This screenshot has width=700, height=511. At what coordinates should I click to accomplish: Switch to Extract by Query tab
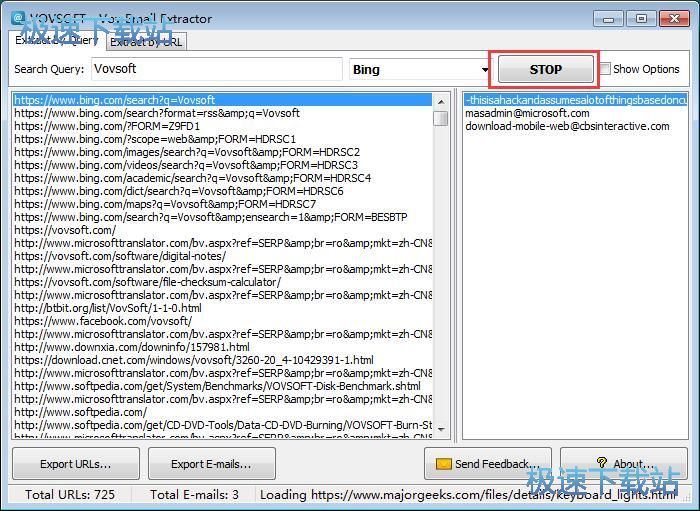click(x=57, y=40)
